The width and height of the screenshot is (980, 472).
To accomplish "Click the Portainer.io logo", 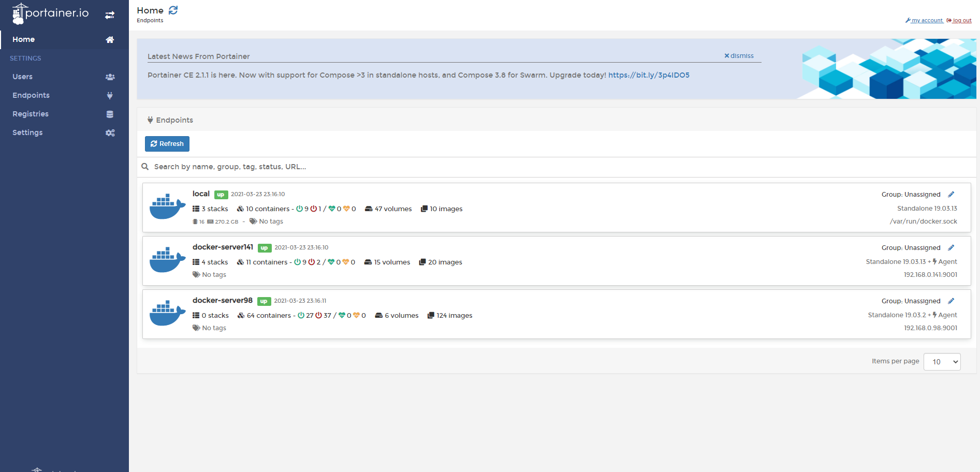I will pos(50,13).
